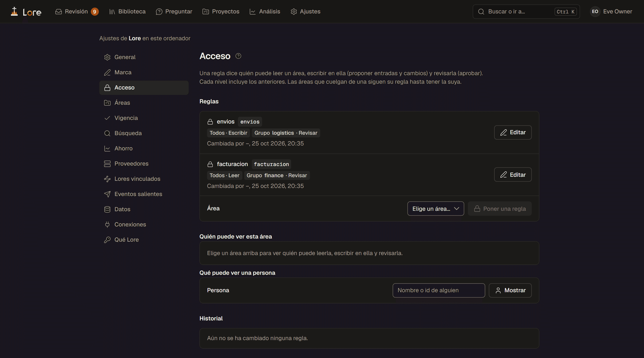Go to Vigencia settings
This screenshot has width=644, height=358.
click(144, 118)
